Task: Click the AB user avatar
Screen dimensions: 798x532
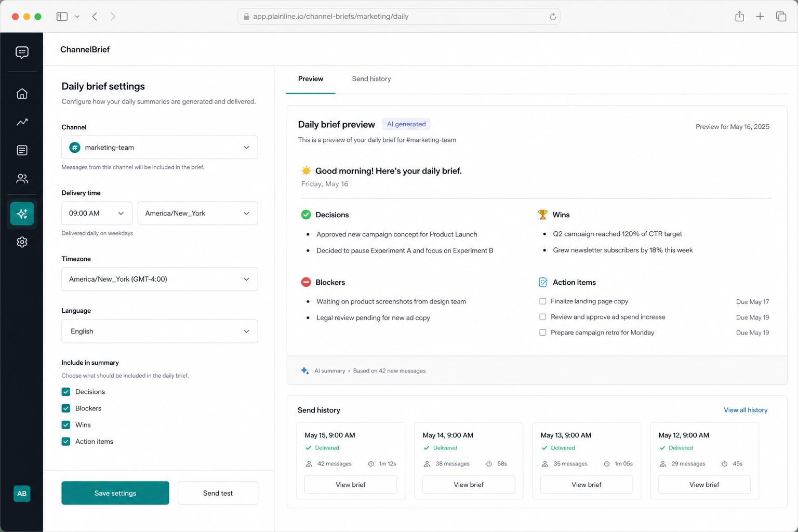Action: point(22,494)
